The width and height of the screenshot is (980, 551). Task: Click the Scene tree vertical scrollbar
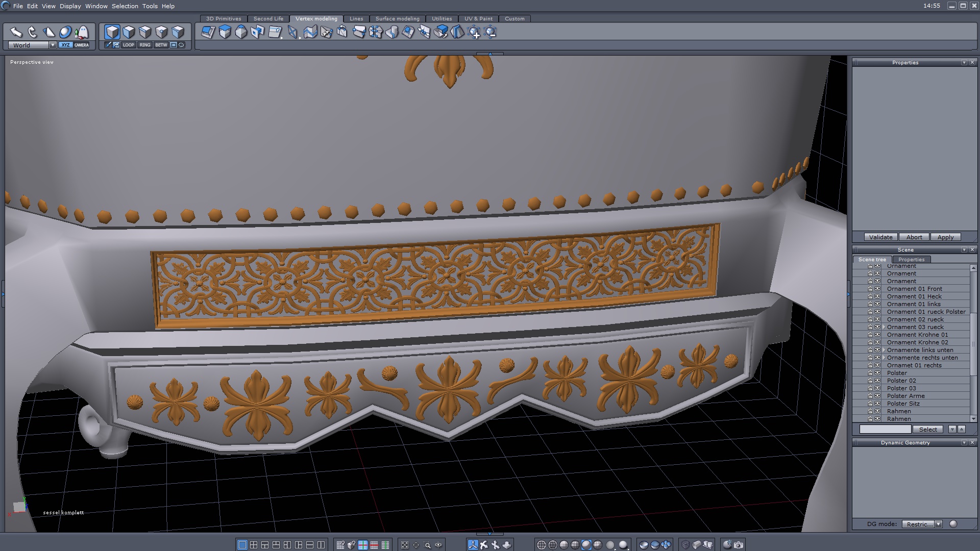pyautogui.click(x=973, y=344)
